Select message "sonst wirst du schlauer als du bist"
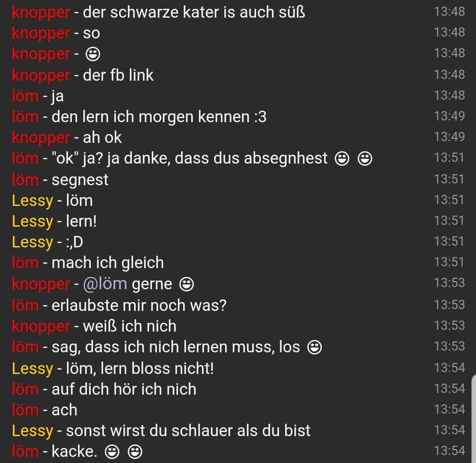Image resolution: width=476 pixels, height=463 pixels. pos(188,431)
